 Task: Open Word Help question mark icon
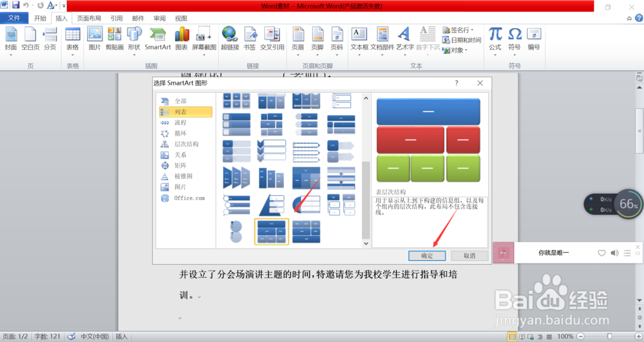coord(639,18)
